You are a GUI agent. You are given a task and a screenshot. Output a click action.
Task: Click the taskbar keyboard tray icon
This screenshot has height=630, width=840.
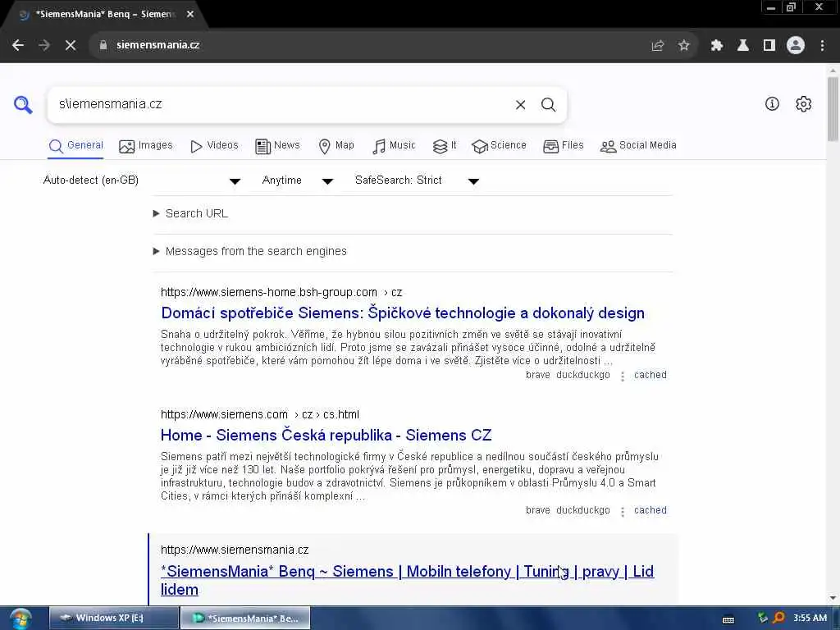[728, 620]
